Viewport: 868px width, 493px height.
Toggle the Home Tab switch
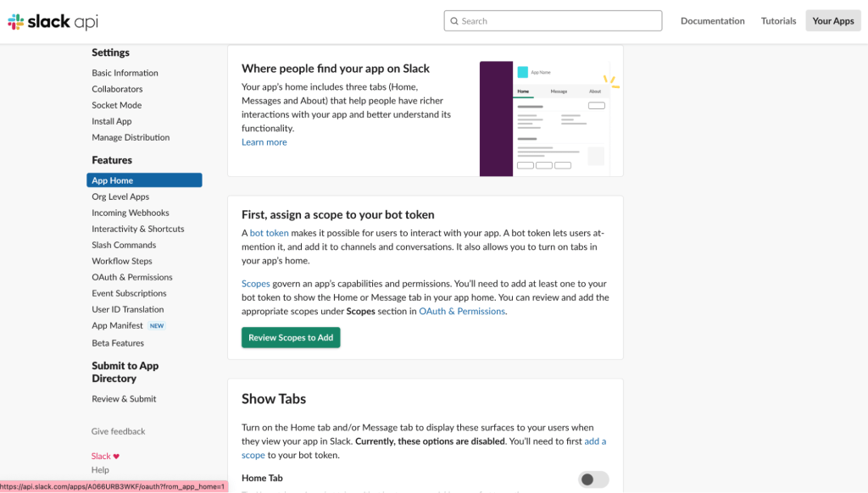[593, 480]
